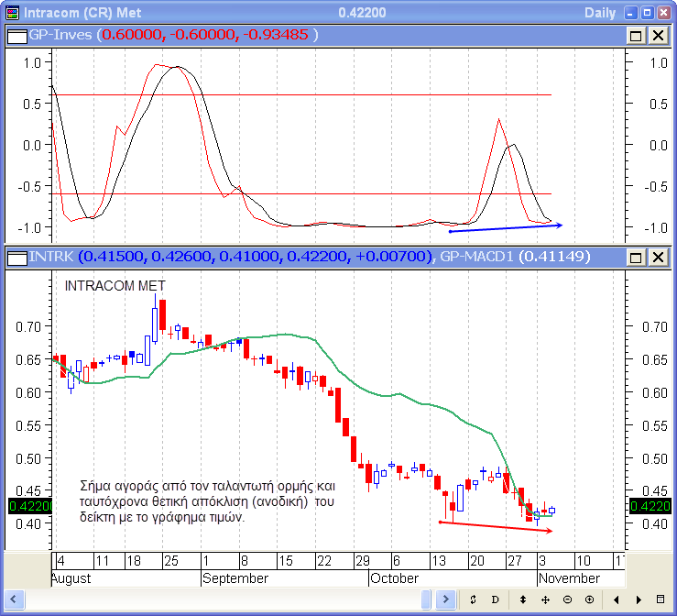
Task: Open the Intracom window system menu icon
Action: [12, 13]
